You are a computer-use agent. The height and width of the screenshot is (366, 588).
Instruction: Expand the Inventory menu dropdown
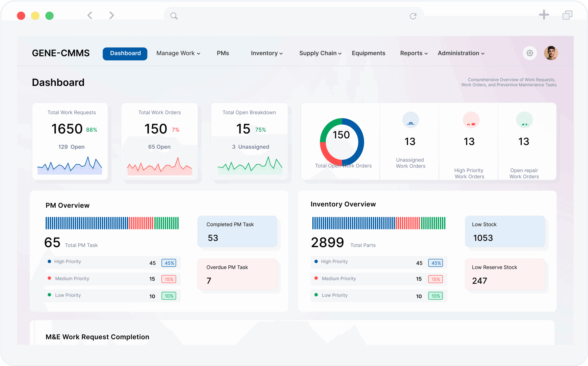pyautogui.click(x=267, y=53)
